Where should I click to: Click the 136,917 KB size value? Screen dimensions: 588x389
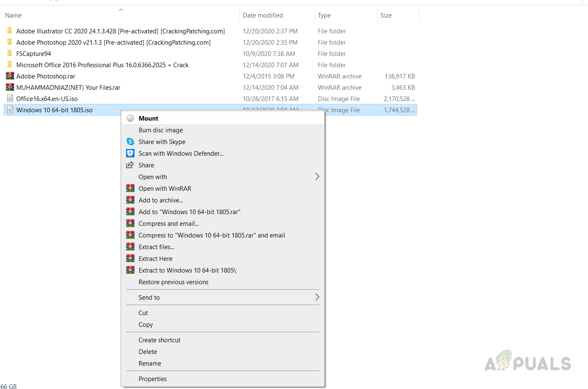click(x=400, y=76)
